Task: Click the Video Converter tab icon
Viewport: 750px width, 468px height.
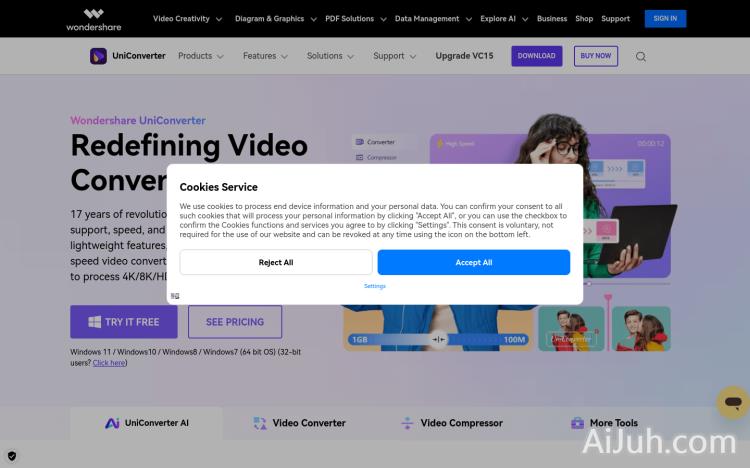Action: click(x=260, y=423)
